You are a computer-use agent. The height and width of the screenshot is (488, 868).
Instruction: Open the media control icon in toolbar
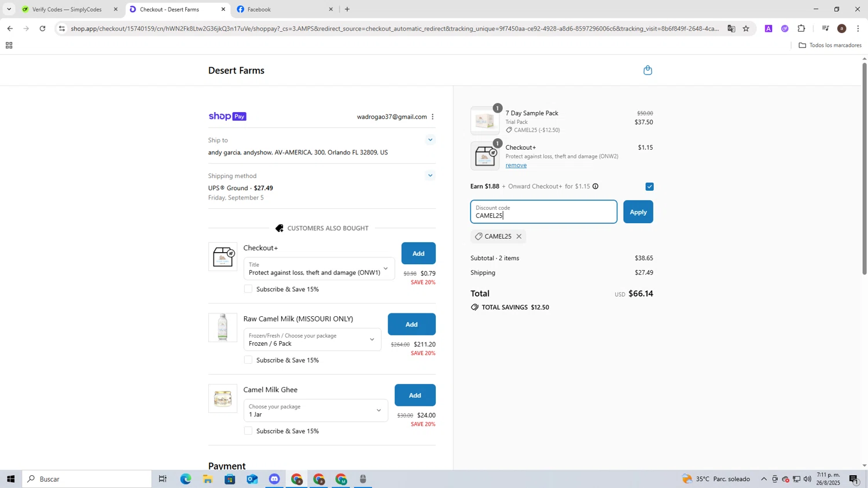point(825,28)
